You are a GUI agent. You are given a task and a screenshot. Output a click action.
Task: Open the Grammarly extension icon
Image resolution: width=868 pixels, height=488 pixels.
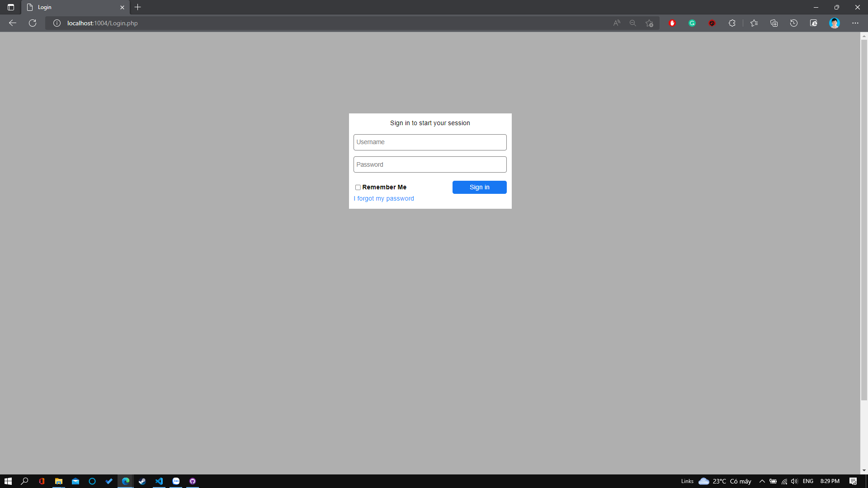[x=692, y=23]
